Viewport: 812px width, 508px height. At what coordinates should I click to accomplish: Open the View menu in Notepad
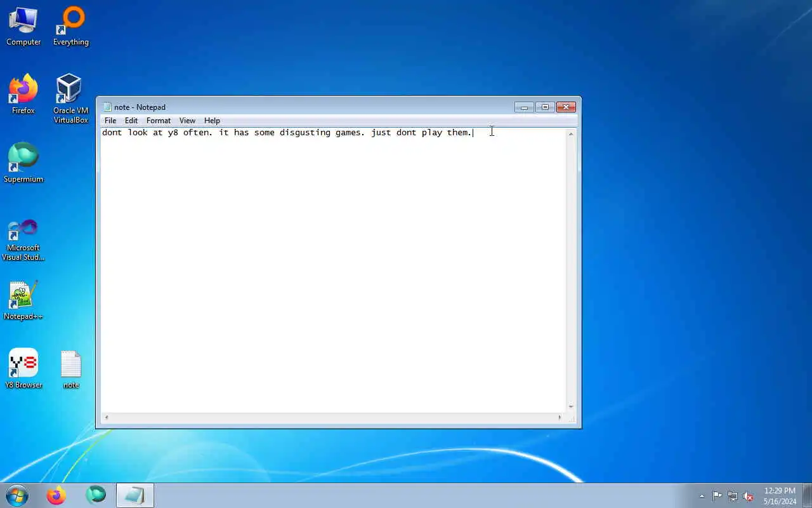click(187, 121)
